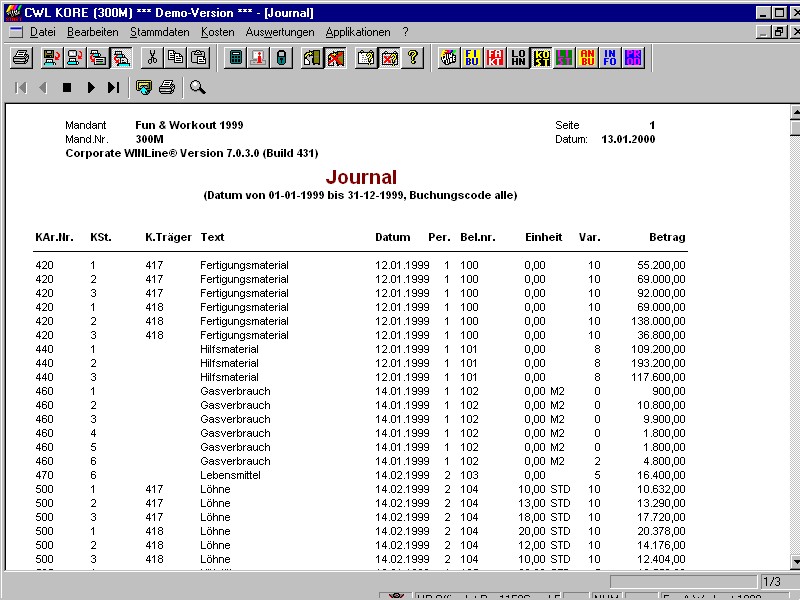Click the Copy icon in toolbar
This screenshot has height=600, width=800.
176,58
